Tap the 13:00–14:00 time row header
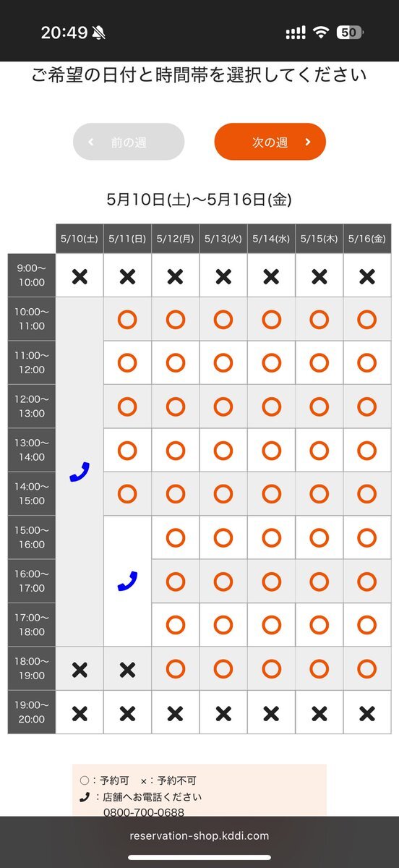This screenshot has width=399, height=868. click(32, 450)
